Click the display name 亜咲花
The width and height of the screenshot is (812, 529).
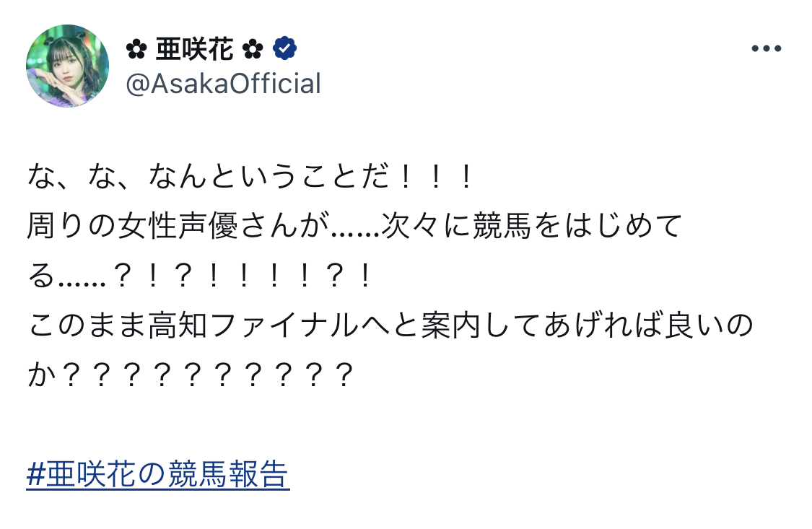click(195, 49)
